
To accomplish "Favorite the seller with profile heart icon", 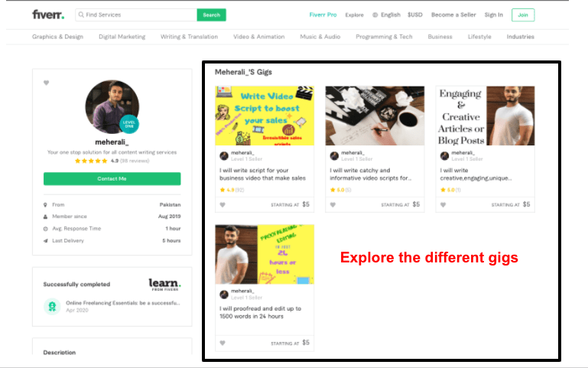I will [x=46, y=83].
